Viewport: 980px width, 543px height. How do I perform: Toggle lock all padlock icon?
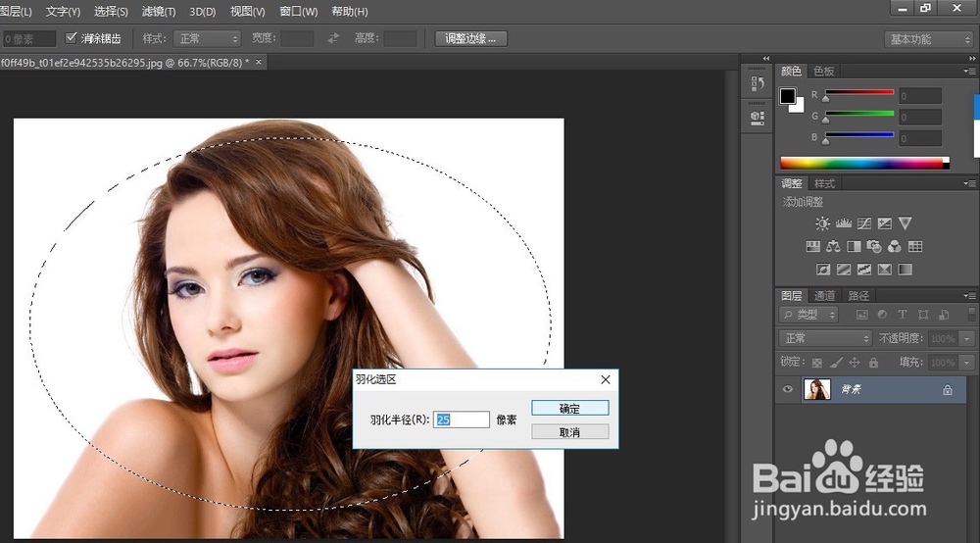[x=874, y=363]
